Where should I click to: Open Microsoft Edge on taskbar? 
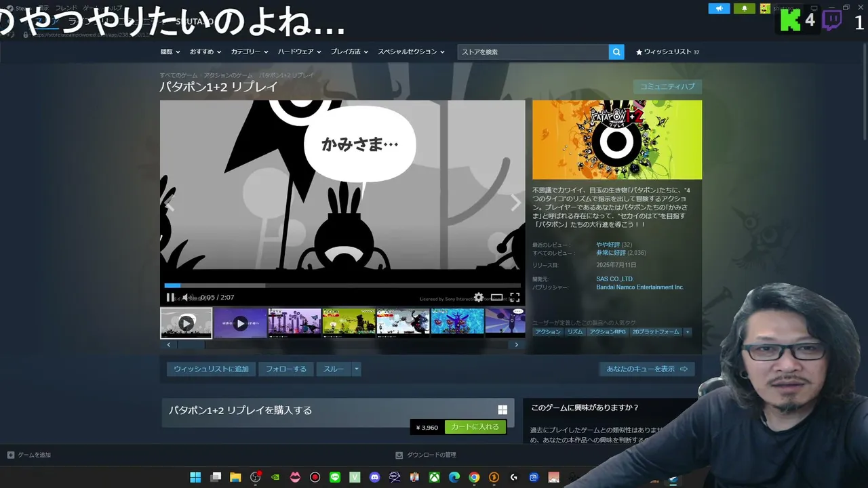(x=454, y=477)
